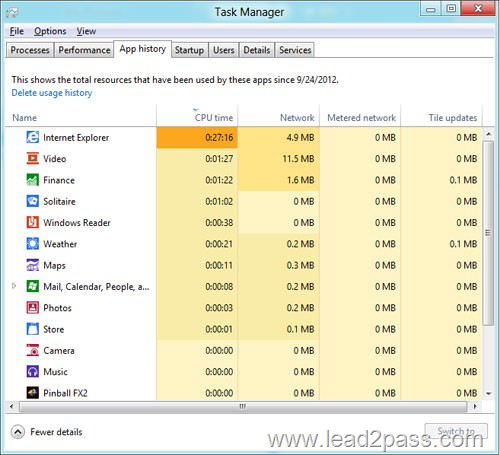Select the App history tab
Image resolution: width=500 pixels, height=455 pixels.
pos(143,49)
